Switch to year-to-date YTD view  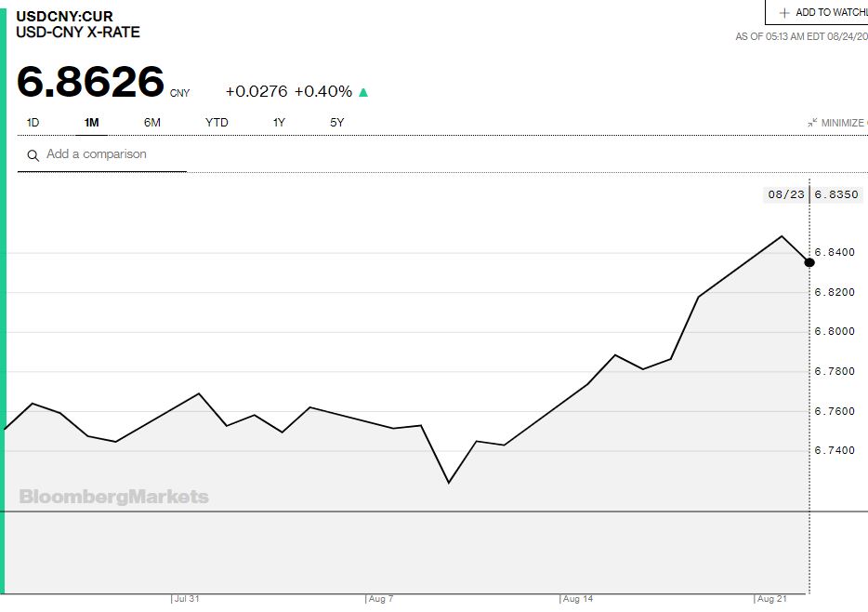(x=217, y=123)
